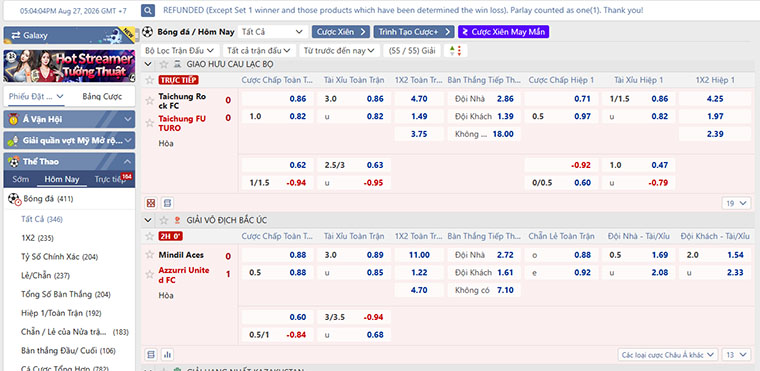Open the Galaxy switch button
The height and width of the screenshot is (371, 760).
[x=69, y=35]
